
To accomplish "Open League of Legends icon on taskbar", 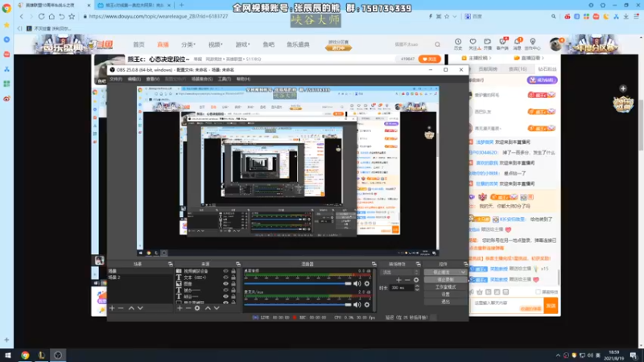I will pos(42,356).
